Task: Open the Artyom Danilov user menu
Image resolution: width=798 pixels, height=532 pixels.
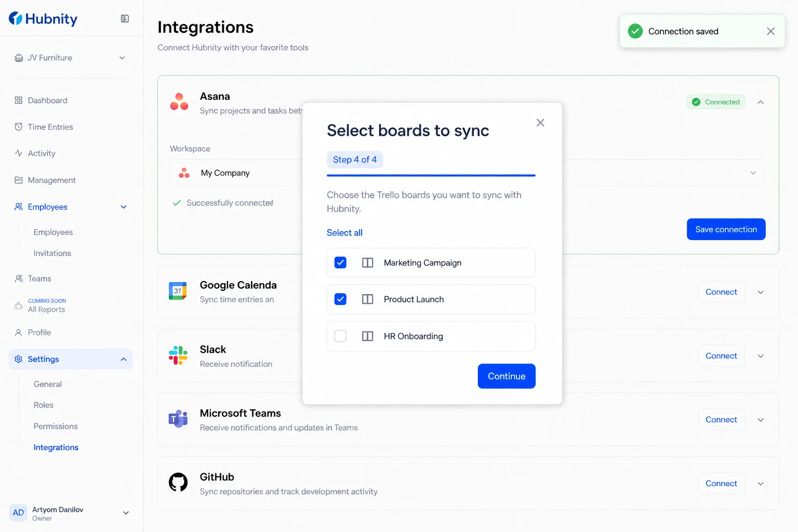Action: click(x=126, y=513)
